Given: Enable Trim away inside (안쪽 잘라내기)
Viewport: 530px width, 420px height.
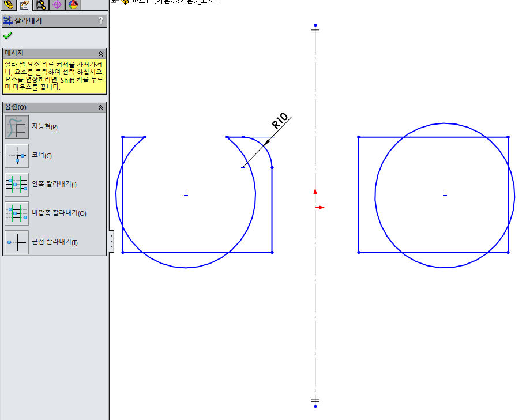Looking at the screenshot, I should tap(17, 184).
